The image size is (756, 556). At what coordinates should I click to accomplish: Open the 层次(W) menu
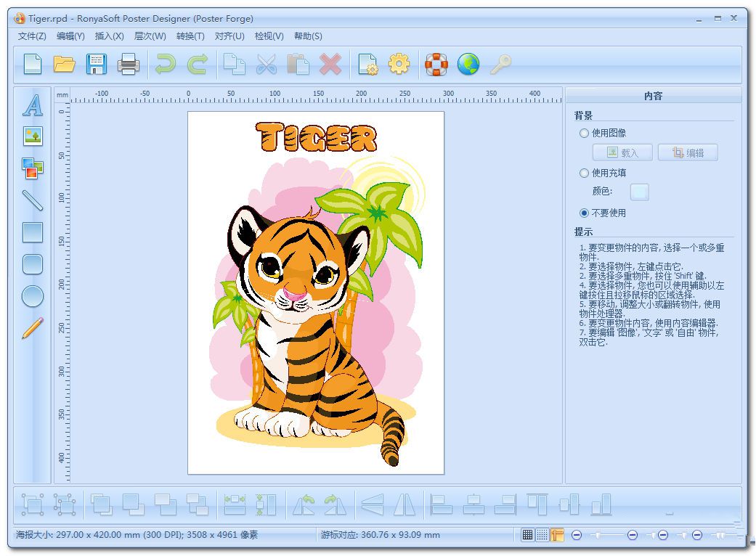click(x=150, y=36)
